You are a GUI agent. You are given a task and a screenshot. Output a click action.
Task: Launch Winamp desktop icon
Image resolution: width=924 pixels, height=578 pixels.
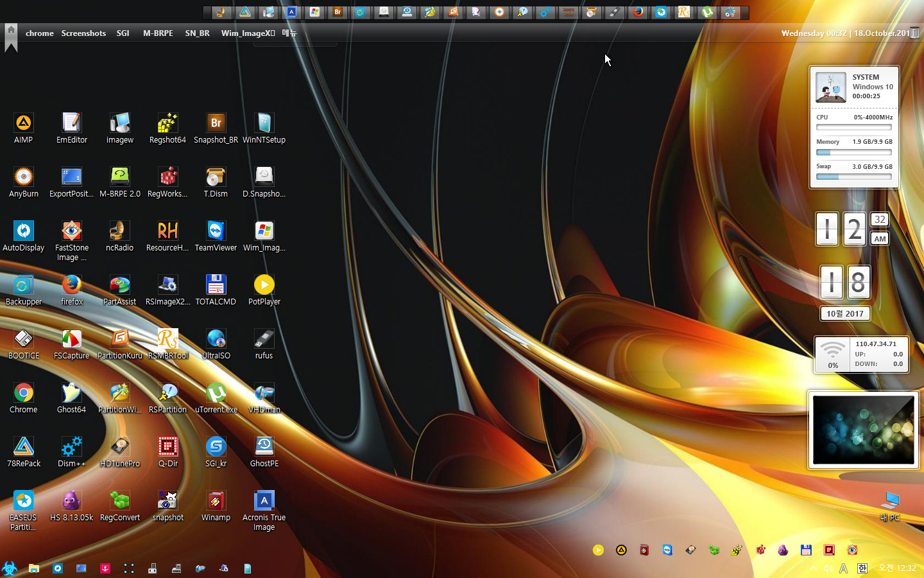click(x=216, y=505)
